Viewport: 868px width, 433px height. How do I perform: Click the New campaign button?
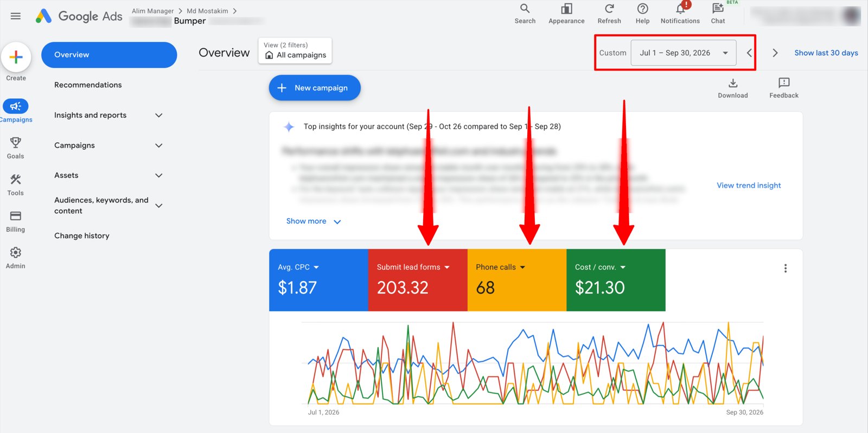pyautogui.click(x=315, y=88)
